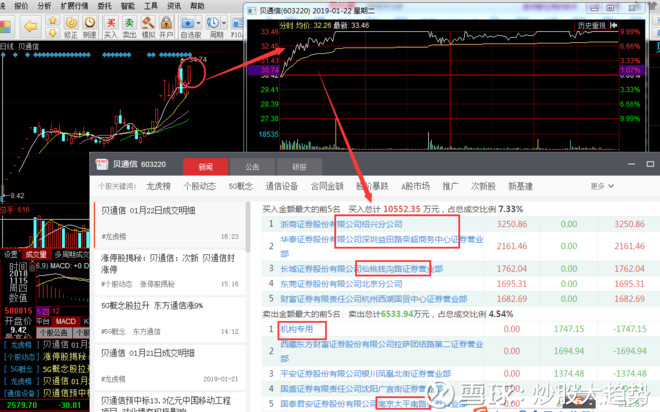The width and height of the screenshot is (660, 412).
Task: Open the 委托 menu
Action: (104, 6)
